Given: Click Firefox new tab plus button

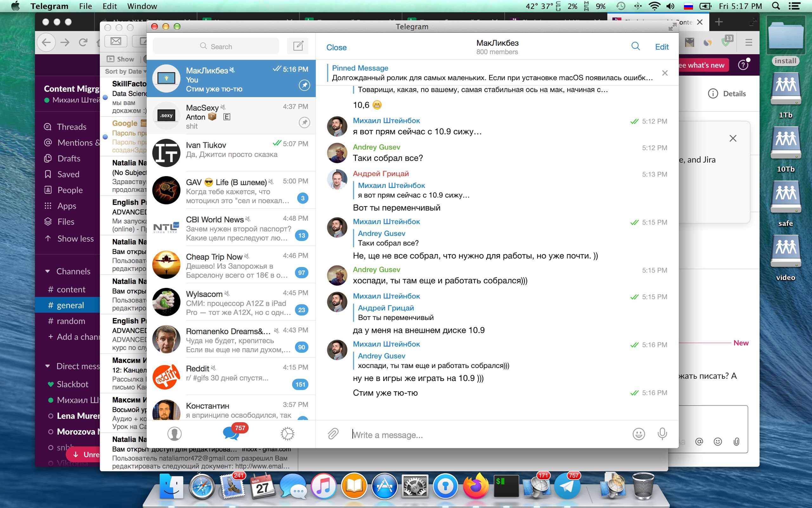Looking at the screenshot, I should 718,22.
